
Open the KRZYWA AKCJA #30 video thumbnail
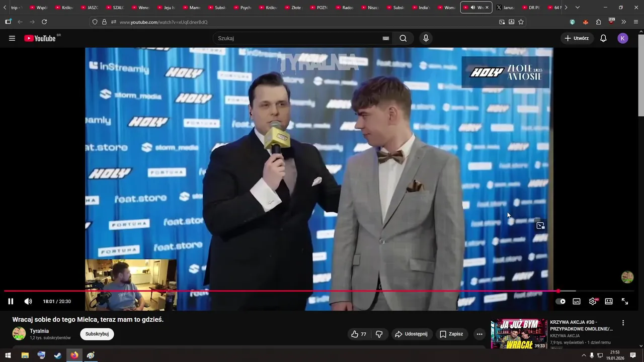click(x=519, y=334)
